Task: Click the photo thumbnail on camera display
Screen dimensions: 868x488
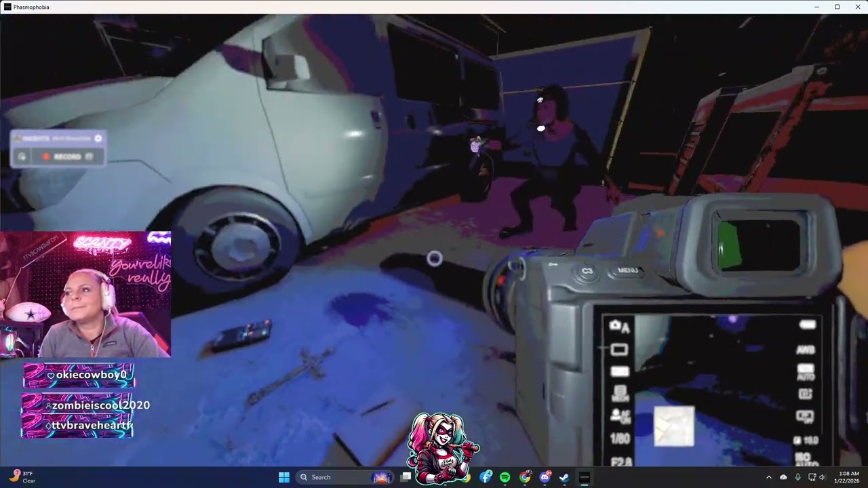Action: pos(674,426)
